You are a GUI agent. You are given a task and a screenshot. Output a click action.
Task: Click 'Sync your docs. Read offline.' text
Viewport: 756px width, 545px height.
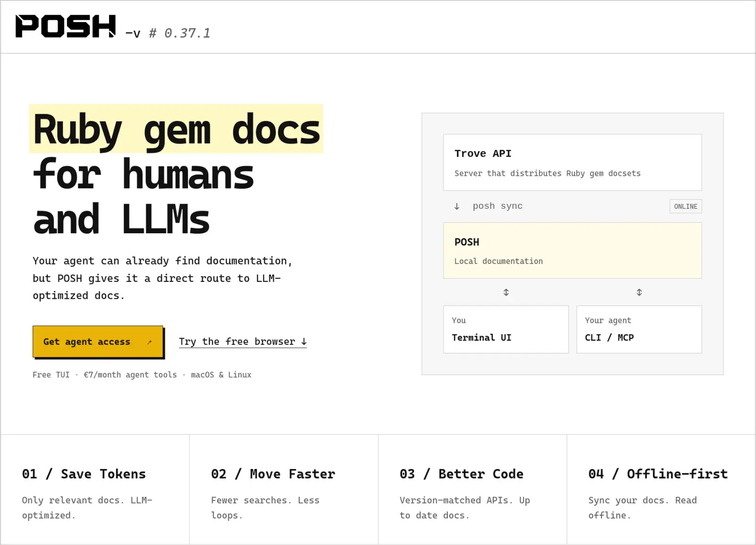(x=643, y=508)
